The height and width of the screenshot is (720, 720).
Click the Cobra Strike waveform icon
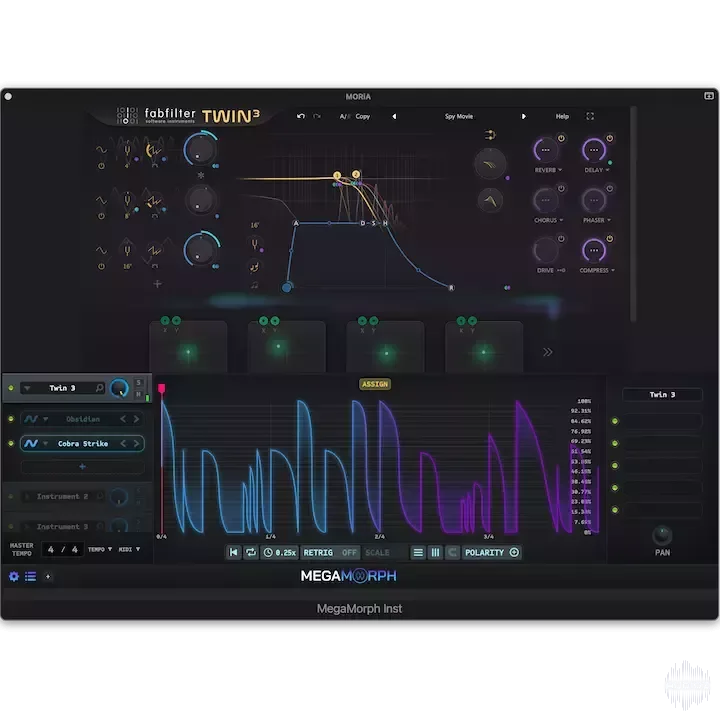pos(31,444)
